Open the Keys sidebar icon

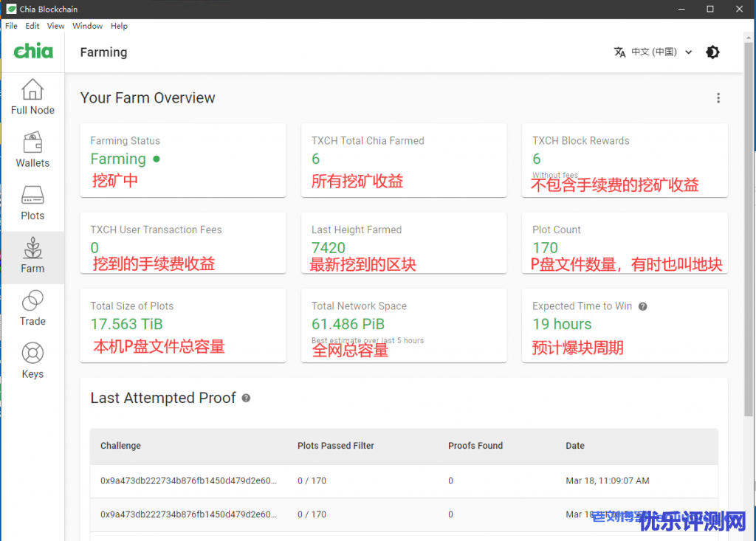pos(32,353)
